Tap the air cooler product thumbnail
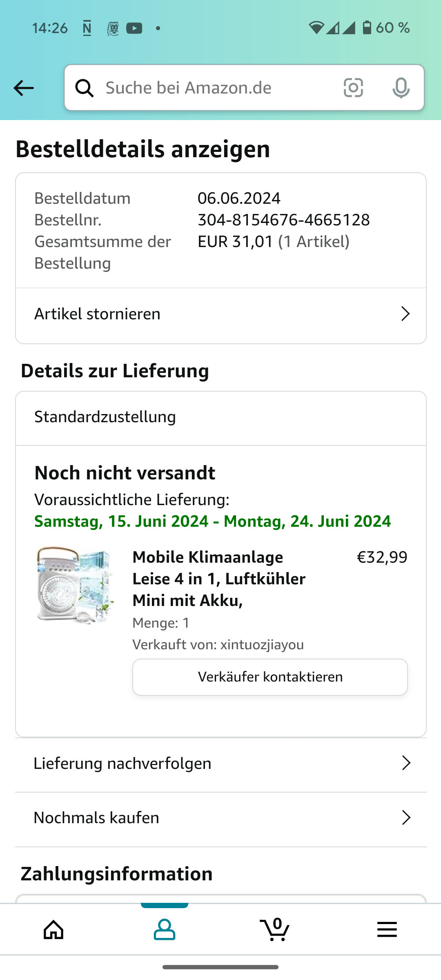This screenshot has height=980, width=441. [x=75, y=585]
